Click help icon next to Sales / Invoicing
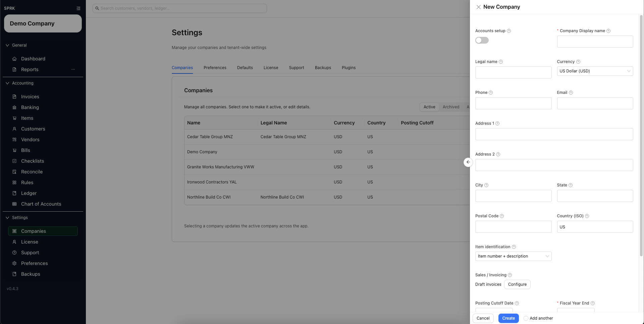The width and height of the screenshot is (644, 324). click(x=510, y=275)
